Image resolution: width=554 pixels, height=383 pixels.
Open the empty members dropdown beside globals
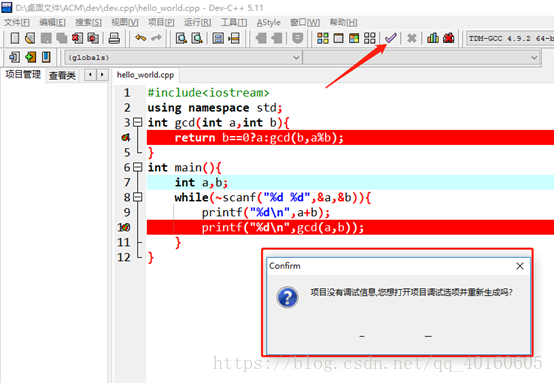tap(422, 57)
